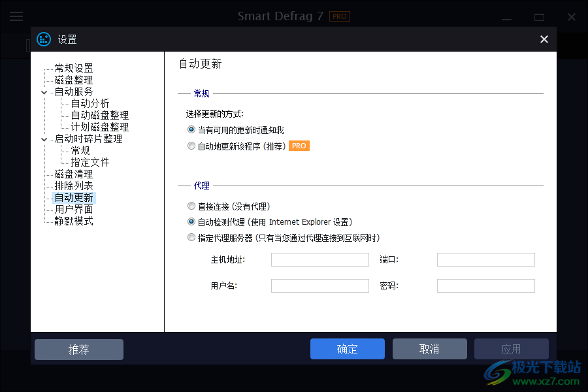Image resolution: width=588 pixels, height=392 pixels.
Task: Click the Smart Defrag logo icon in settings header
Action: [44, 39]
